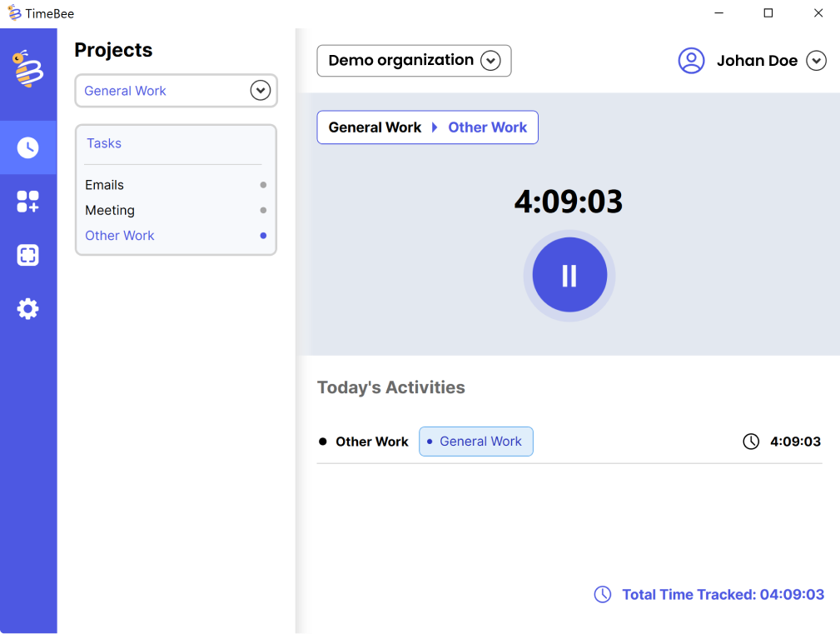Expand the Johan Doe user menu chevron

pos(816,61)
